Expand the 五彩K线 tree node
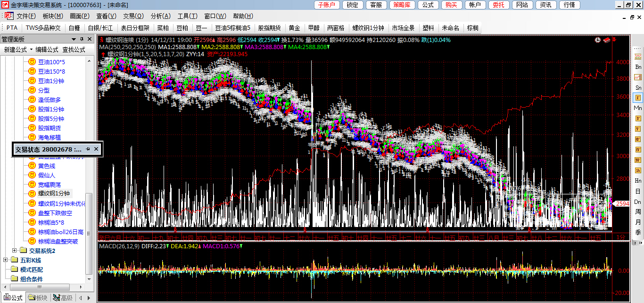The width and height of the screenshot is (644, 303). [x=6, y=260]
